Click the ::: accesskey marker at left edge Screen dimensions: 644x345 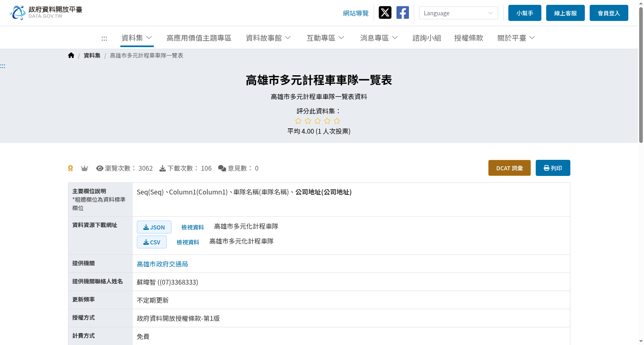click(3, 66)
